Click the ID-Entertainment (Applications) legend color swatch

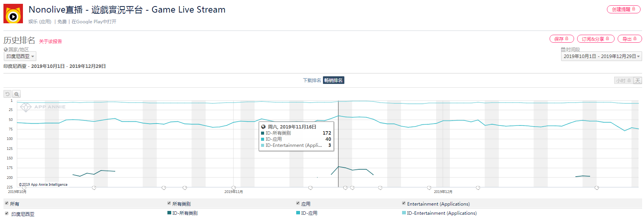[x=404, y=213]
